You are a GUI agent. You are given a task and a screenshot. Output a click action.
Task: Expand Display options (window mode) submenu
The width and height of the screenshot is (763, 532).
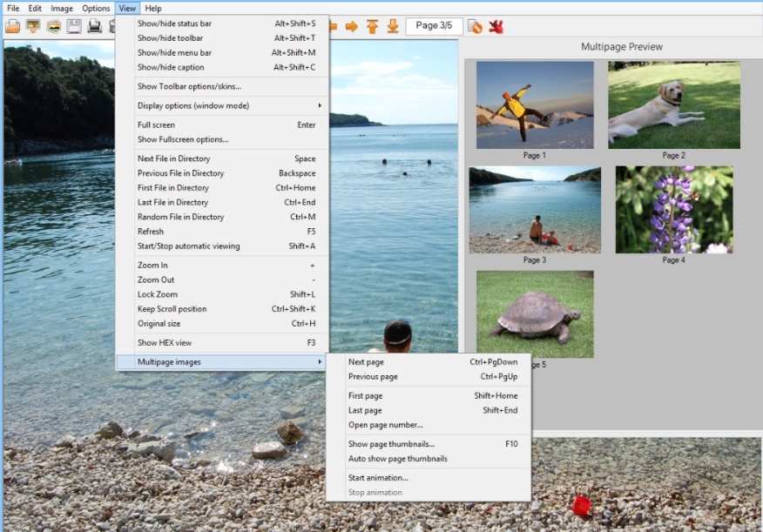(222, 105)
